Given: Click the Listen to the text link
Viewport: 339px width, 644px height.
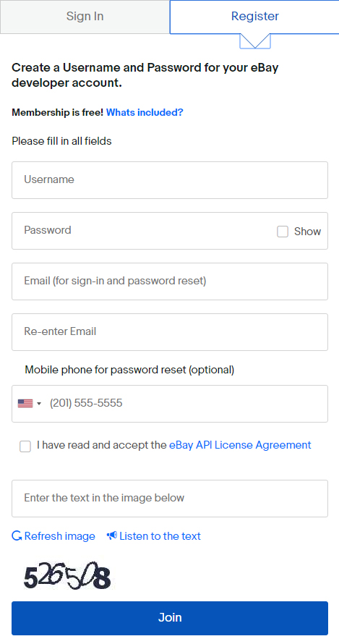Looking at the screenshot, I should click(x=160, y=536).
